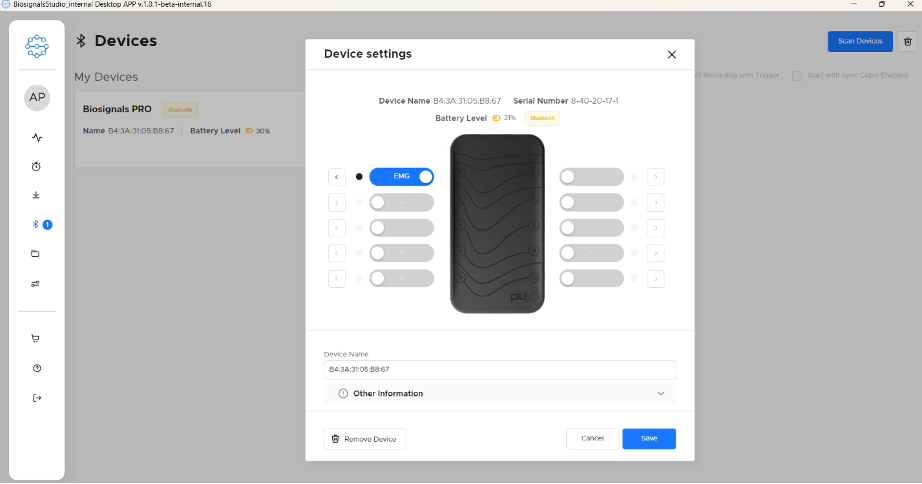Image resolution: width=922 pixels, height=484 pixels.
Task: Enable the channel 2 toggle
Action: 402,202
